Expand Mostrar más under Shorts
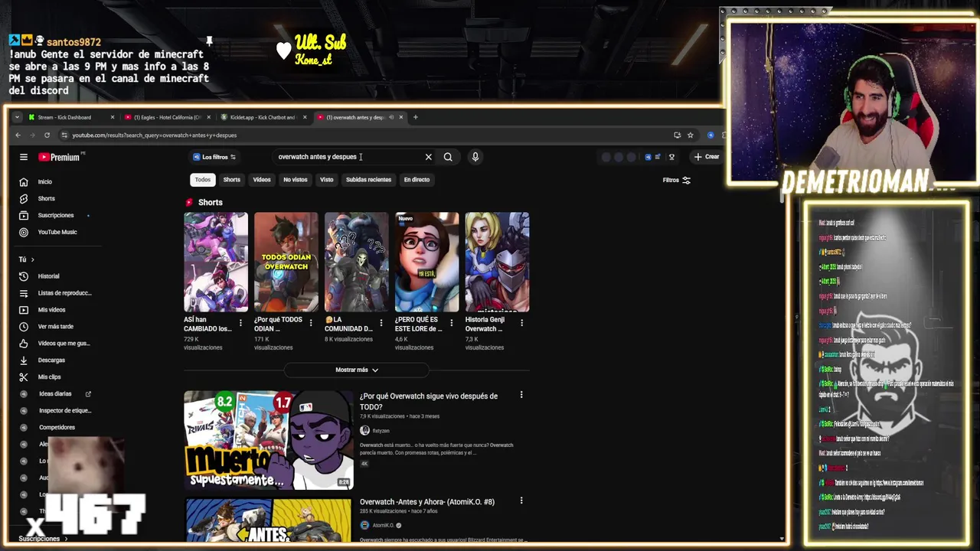The image size is (980, 551). tap(357, 370)
